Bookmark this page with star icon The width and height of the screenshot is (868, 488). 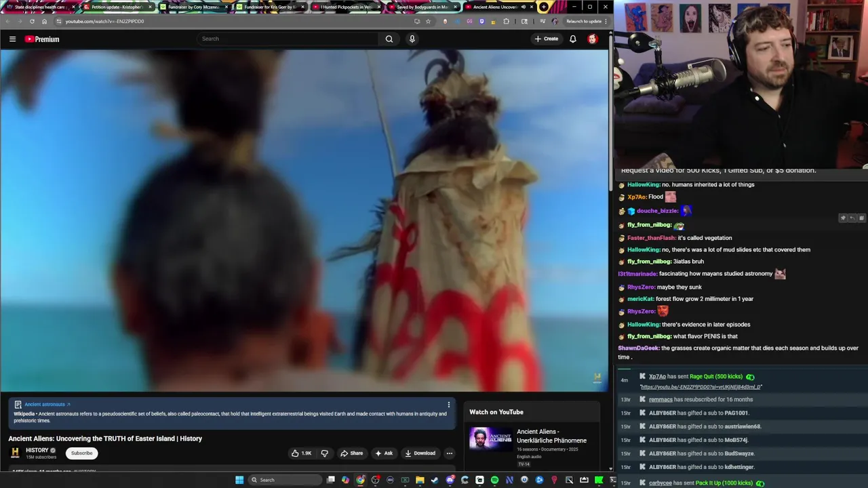[428, 21]
